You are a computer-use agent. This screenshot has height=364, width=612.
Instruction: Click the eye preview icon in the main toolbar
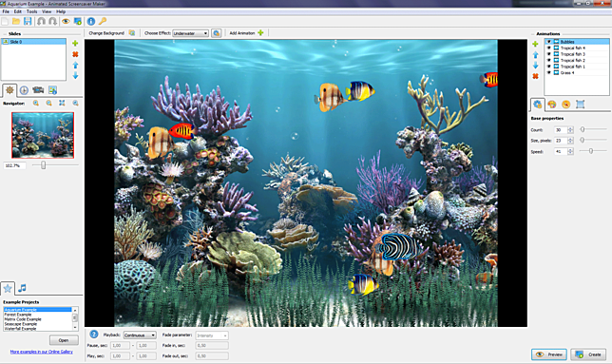tap(66, 21)
